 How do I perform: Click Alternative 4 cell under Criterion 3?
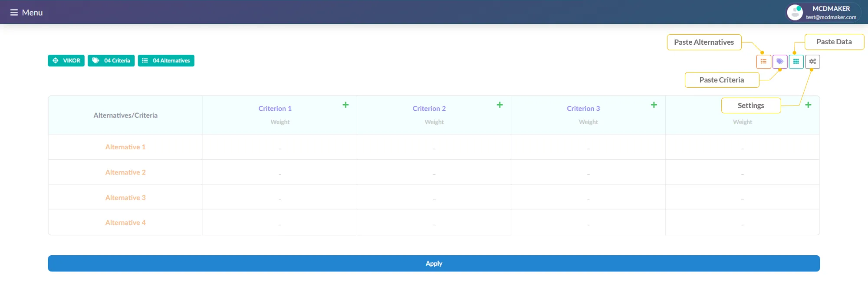[588, 223]
